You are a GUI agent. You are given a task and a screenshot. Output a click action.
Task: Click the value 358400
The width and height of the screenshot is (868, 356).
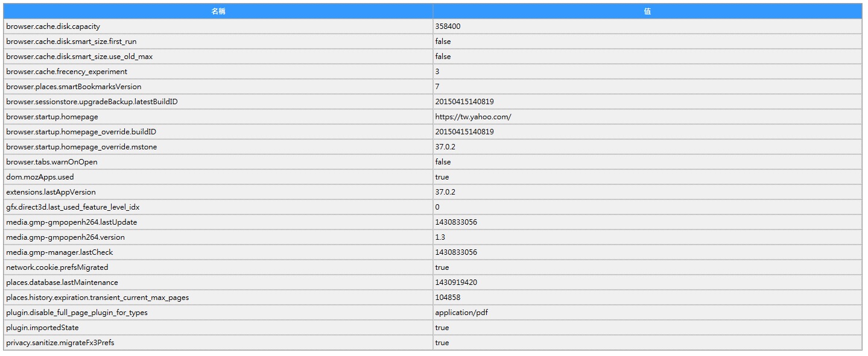tap(448, 27)
